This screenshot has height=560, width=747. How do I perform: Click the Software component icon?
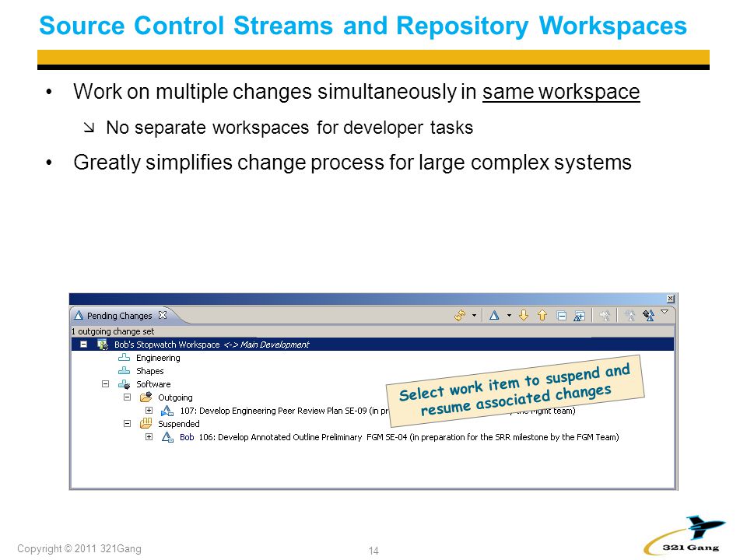tap(124, 384)
